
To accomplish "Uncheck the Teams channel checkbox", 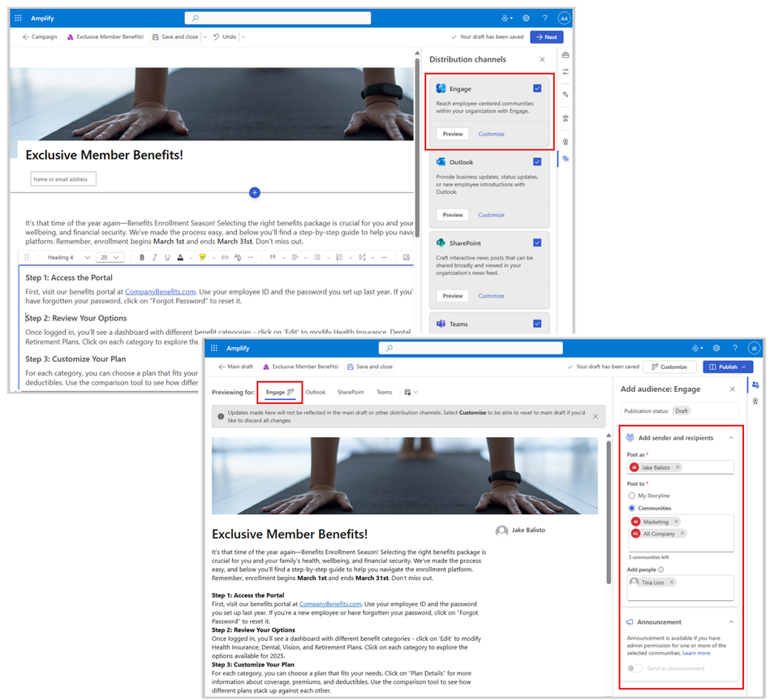I will click(x=537, y=324).
